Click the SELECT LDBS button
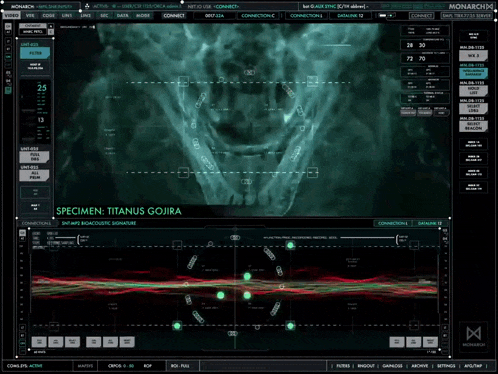 coord(473,108)
